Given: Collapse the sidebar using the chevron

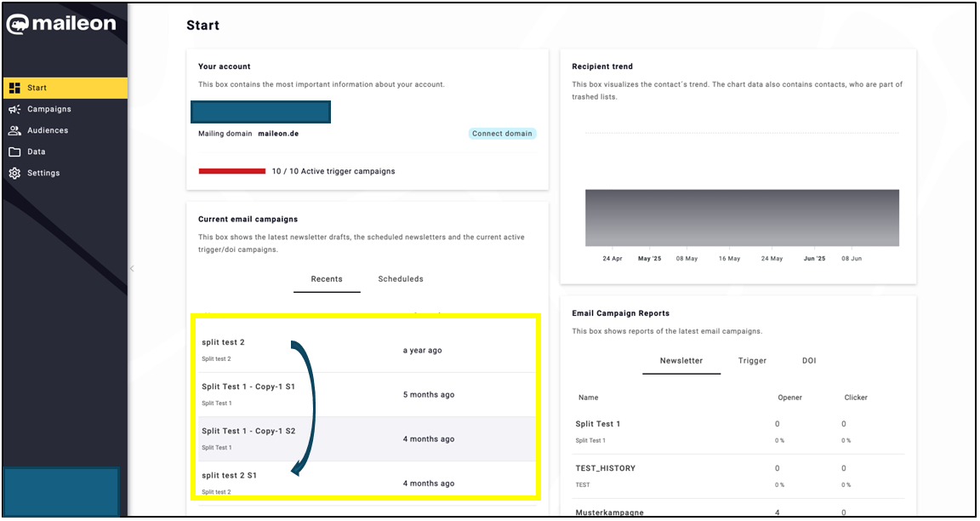Looking at the screenshot, I should point(132,267).
